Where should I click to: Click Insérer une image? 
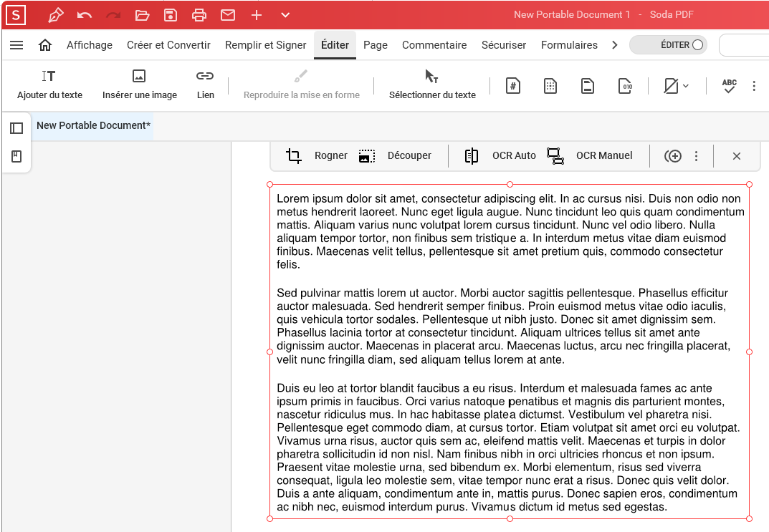point(140,84)
